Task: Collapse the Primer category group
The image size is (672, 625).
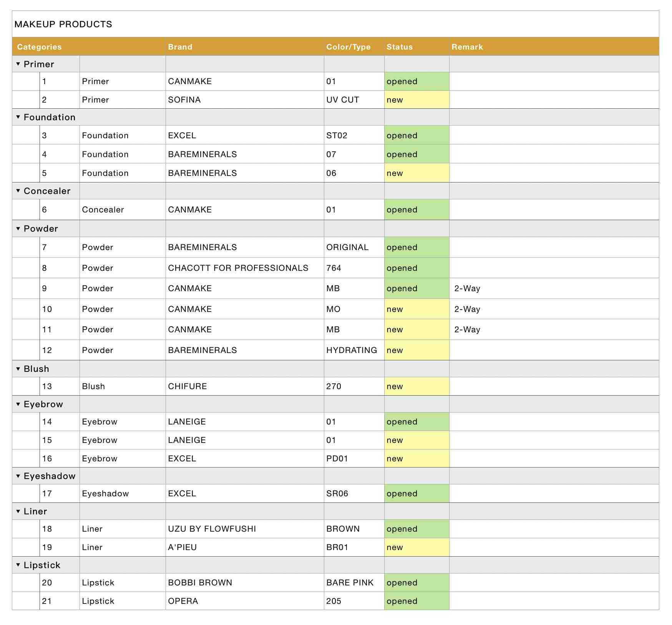Action: click(18, 64)
